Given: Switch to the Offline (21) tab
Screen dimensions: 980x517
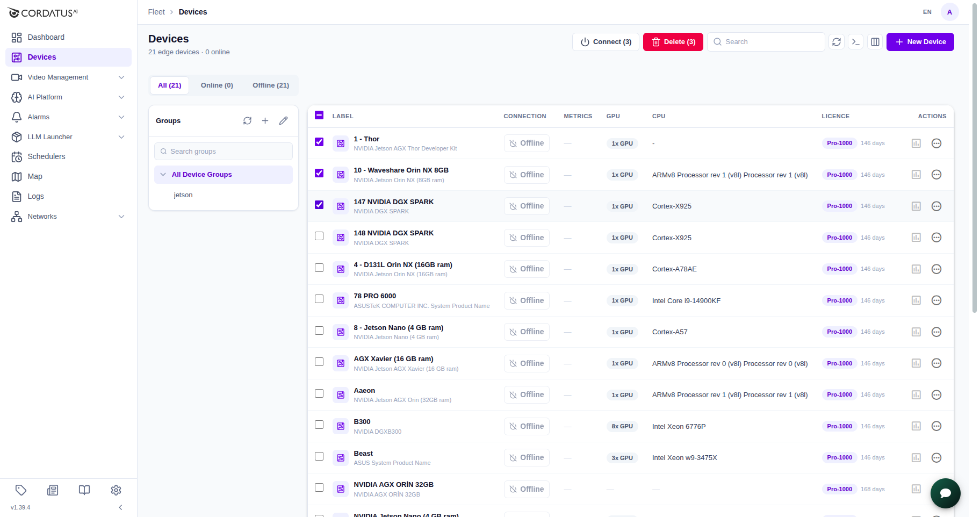Looking at the screenshot, I should point(271,85).
